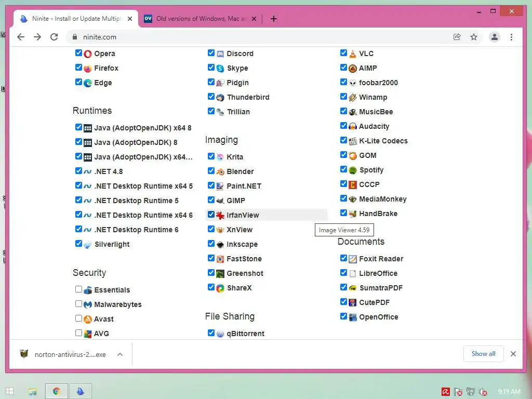Click the AVG icon
Viewport: 532px width, 399px height.
click(88, 334)
